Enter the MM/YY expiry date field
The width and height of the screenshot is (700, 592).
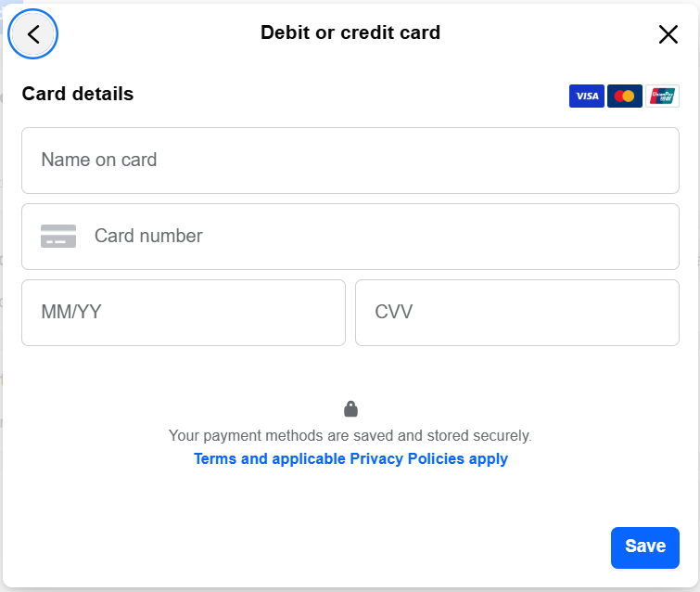tap(184, 313)
